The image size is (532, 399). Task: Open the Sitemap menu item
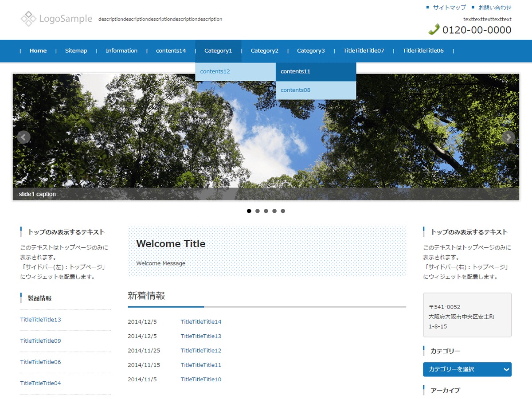tap(76, 51)
